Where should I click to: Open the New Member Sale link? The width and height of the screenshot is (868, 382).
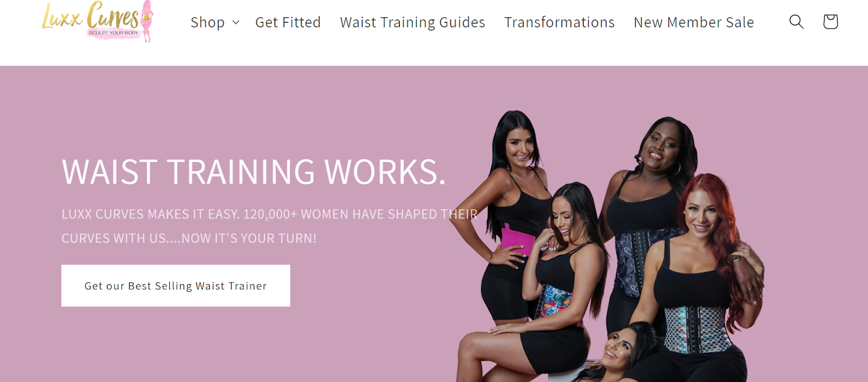694,22
